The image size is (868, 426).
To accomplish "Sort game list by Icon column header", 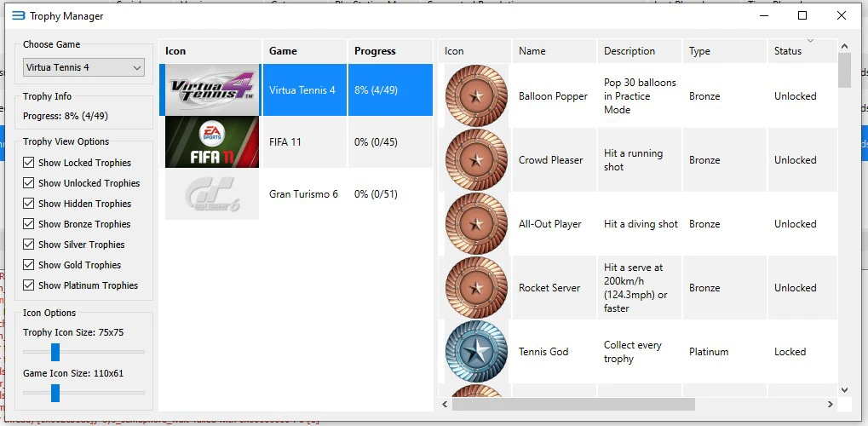I will 210,51.
